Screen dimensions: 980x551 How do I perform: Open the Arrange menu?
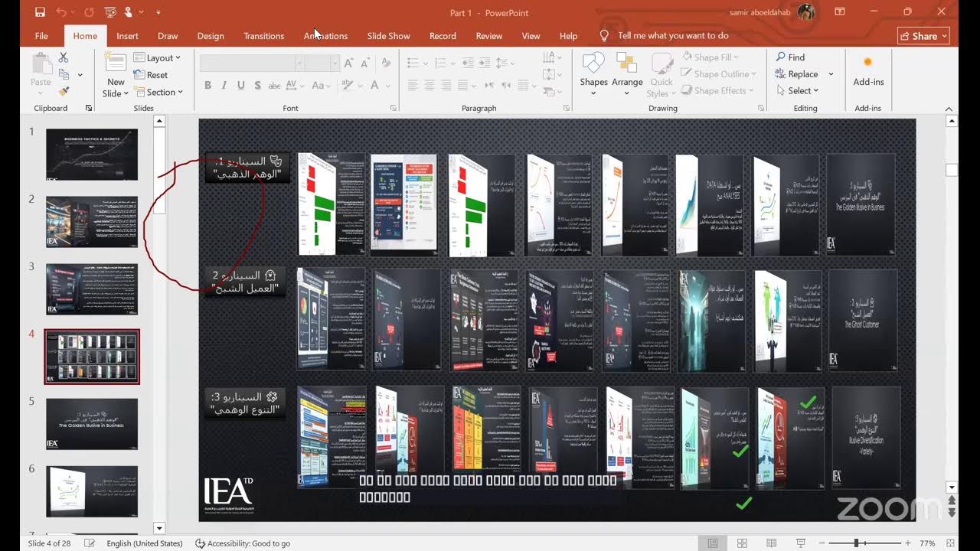[627, 74]
